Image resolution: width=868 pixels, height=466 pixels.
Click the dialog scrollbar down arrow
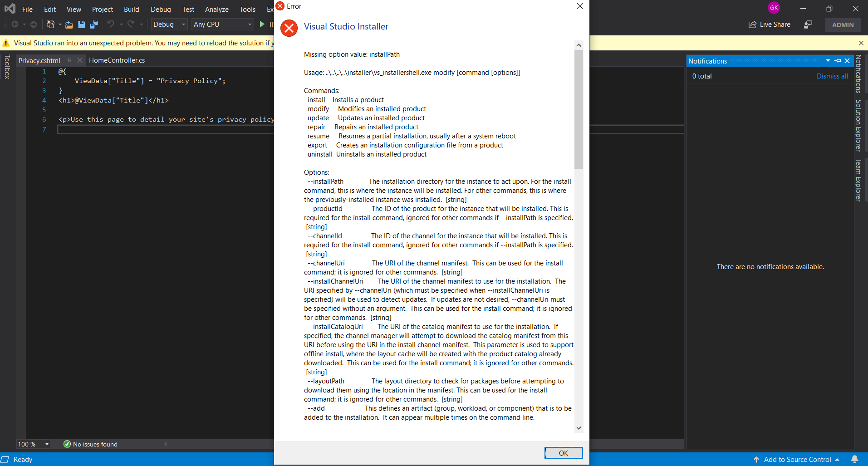[x=579, y=428]
